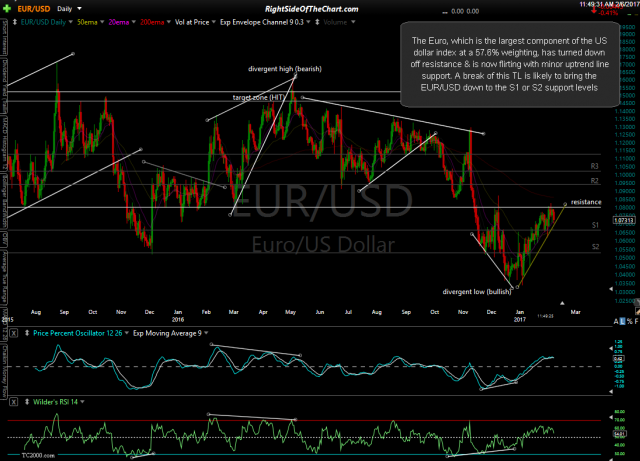Select the L logarithmic scale toggle
The height and width of the screenshot is (461, 640).
click(622, 322)
